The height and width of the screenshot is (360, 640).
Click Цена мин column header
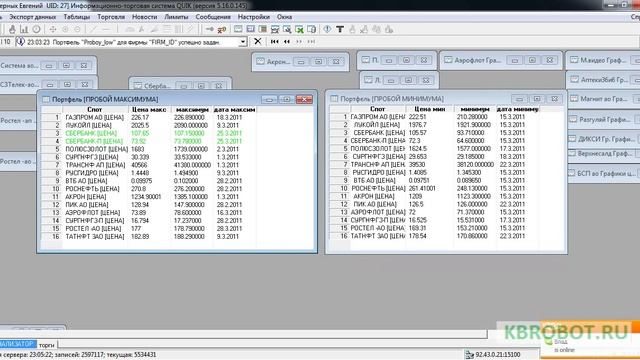point(429,109)
